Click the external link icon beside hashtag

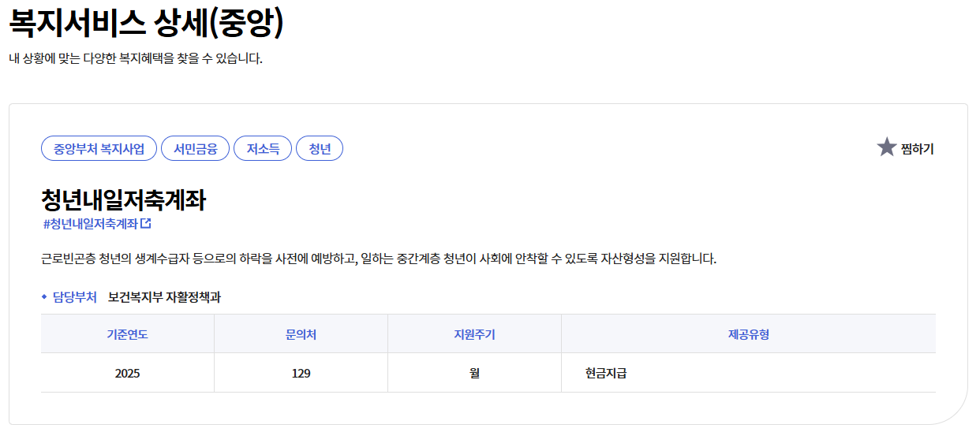(145, 224)
